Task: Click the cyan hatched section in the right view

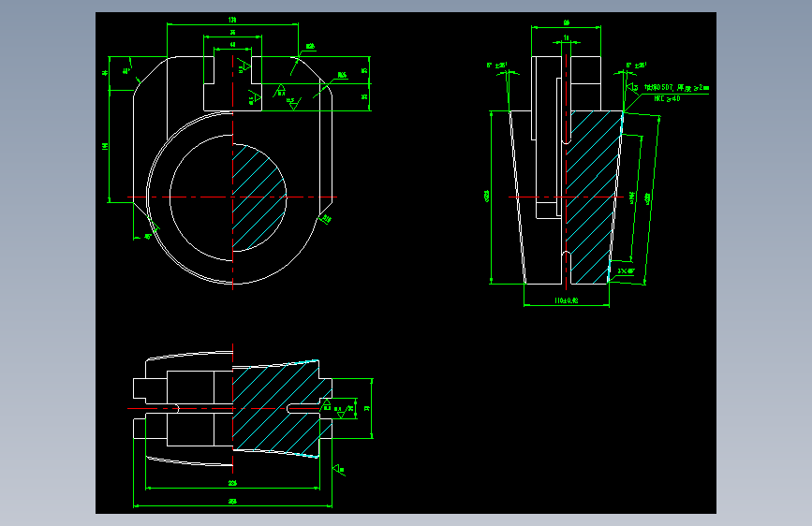Action: (x=594, y=197)
